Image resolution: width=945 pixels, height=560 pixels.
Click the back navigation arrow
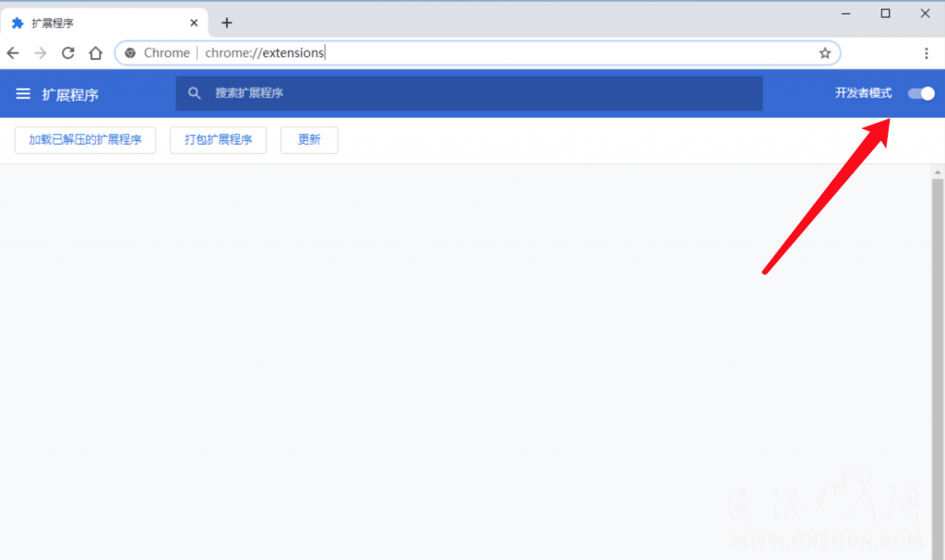pos(13,53)
